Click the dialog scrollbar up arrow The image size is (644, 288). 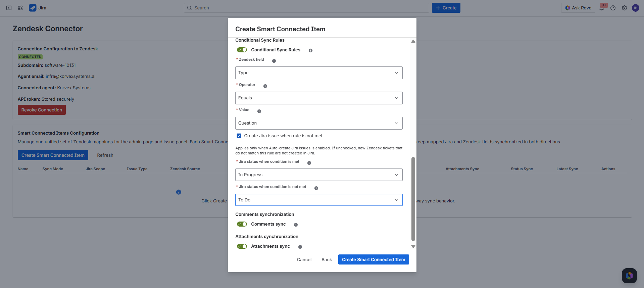(x=413, y=41)
